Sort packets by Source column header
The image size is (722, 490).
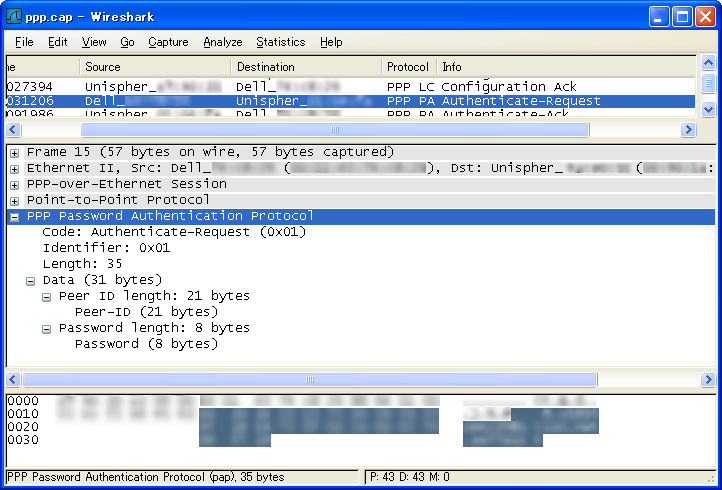tap(156, 67)
